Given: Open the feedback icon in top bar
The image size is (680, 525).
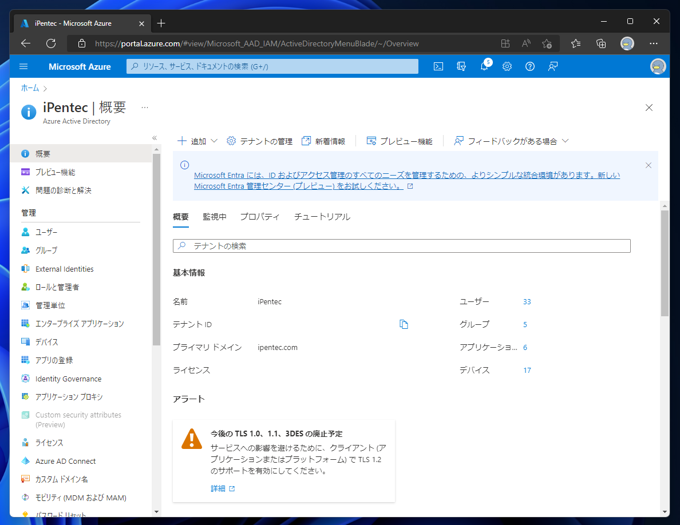Looking at the screenshot, I should (x=552, y=66).
